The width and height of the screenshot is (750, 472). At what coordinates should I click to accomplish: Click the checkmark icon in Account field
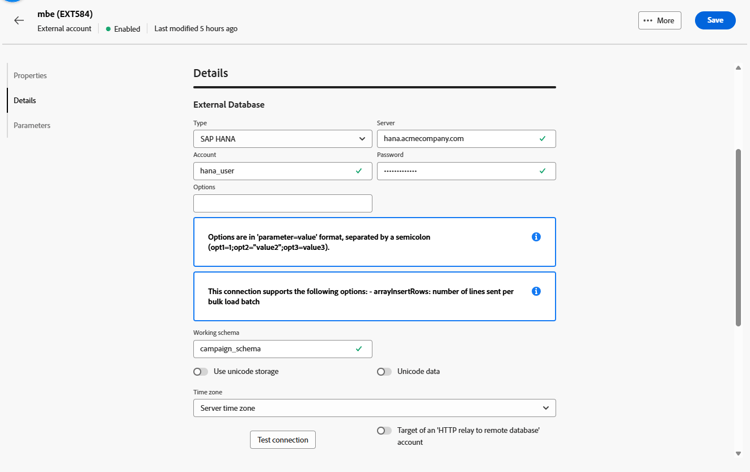(x=359, y=171)
